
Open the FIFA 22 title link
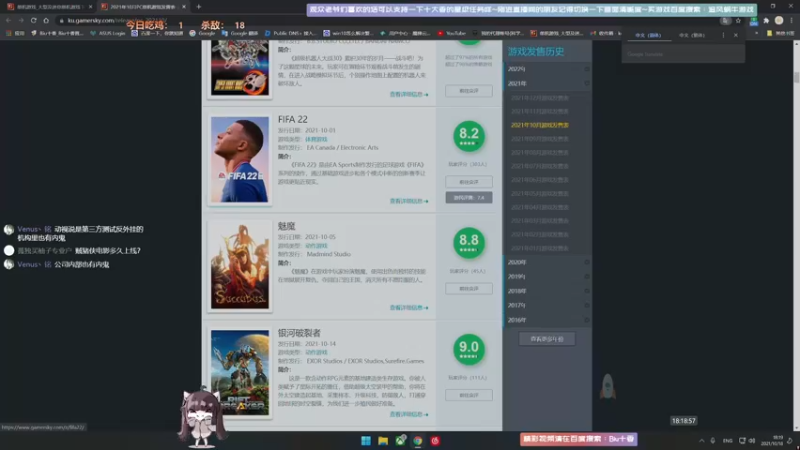pyautogui.click(x=292, y=119)
